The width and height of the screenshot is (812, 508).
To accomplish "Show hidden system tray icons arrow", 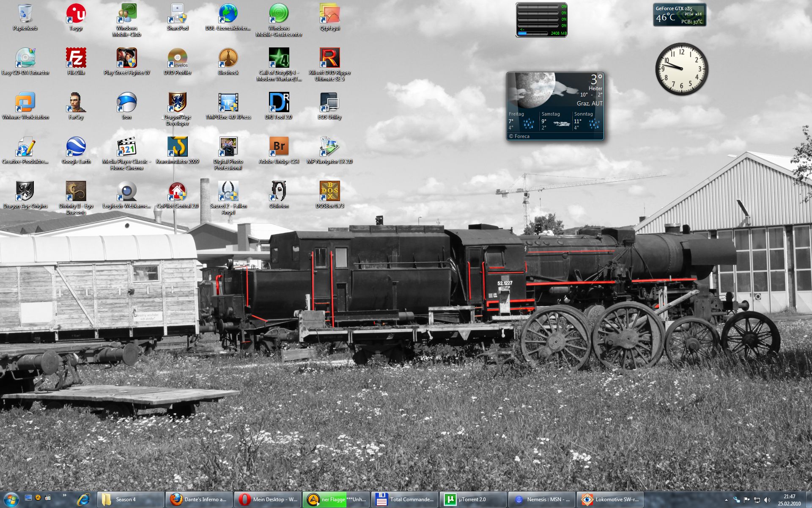I will [726, 500].
